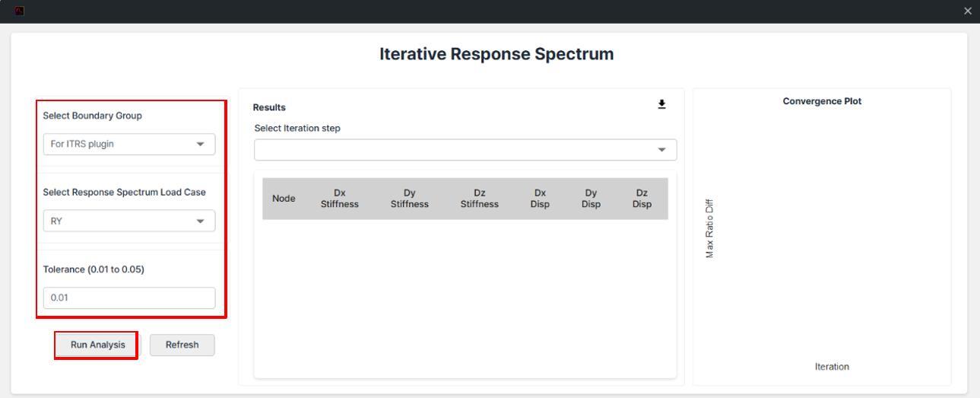Click the Results heading

coord(268,108)
